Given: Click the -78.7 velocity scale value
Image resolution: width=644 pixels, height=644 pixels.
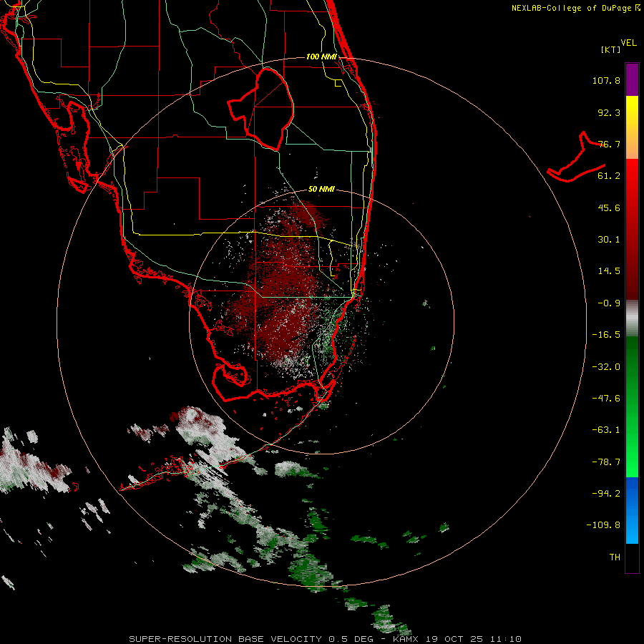Looking at the screenshot, I should [606, 462].
